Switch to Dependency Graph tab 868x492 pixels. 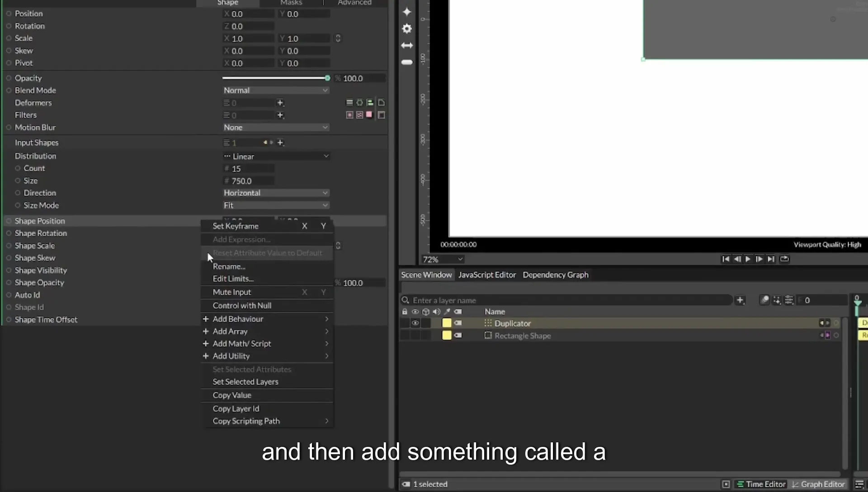point(556,275)
